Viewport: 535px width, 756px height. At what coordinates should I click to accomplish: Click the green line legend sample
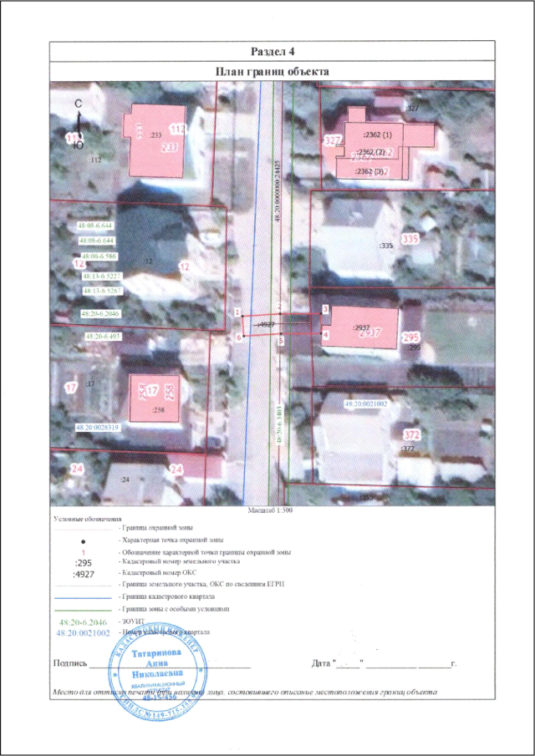point(84,610)
